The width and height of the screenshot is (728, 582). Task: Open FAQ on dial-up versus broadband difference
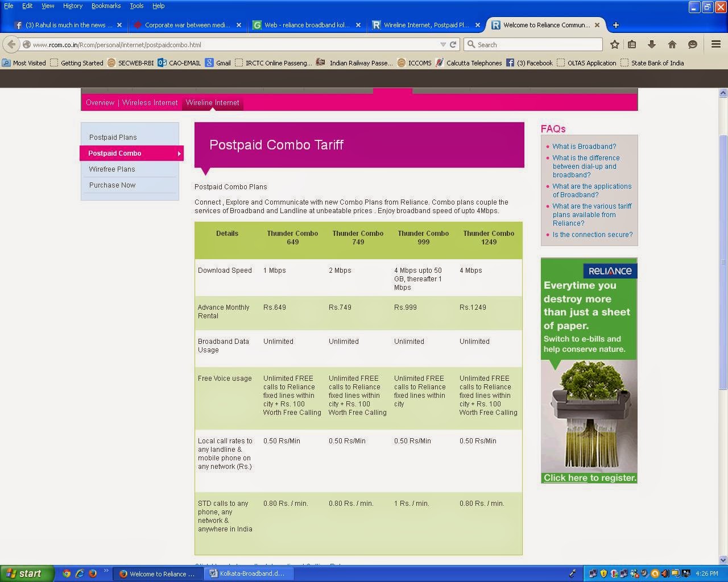[586, 167]
